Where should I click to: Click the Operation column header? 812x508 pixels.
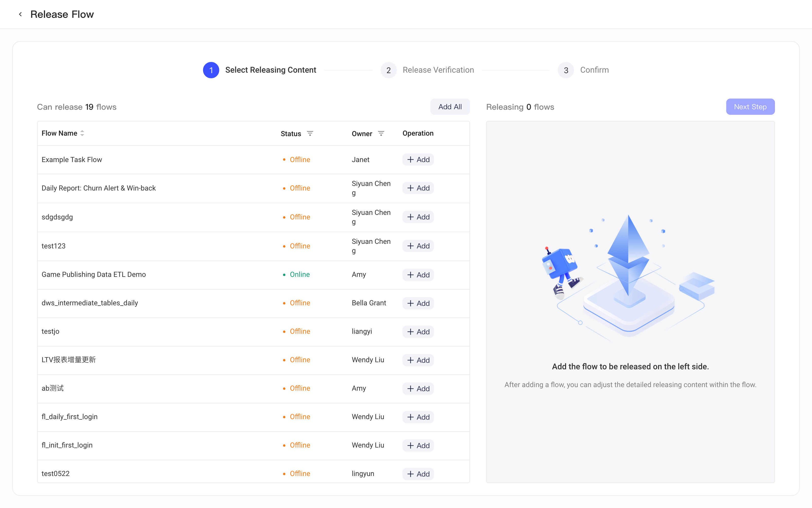(x=418, y=133)
